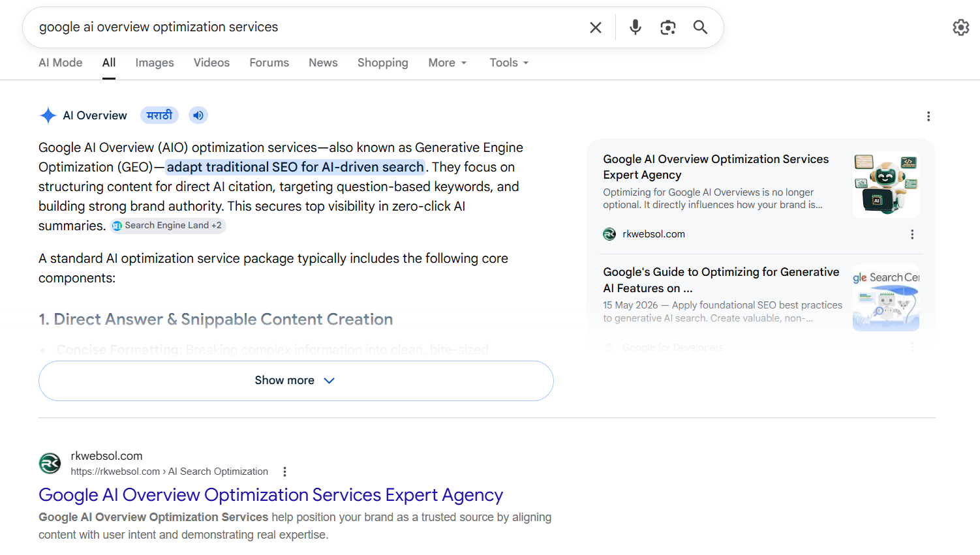Screen dimensions: 980x555
Task: Click rkwebsol.com site name above first result
Action: 106,456
